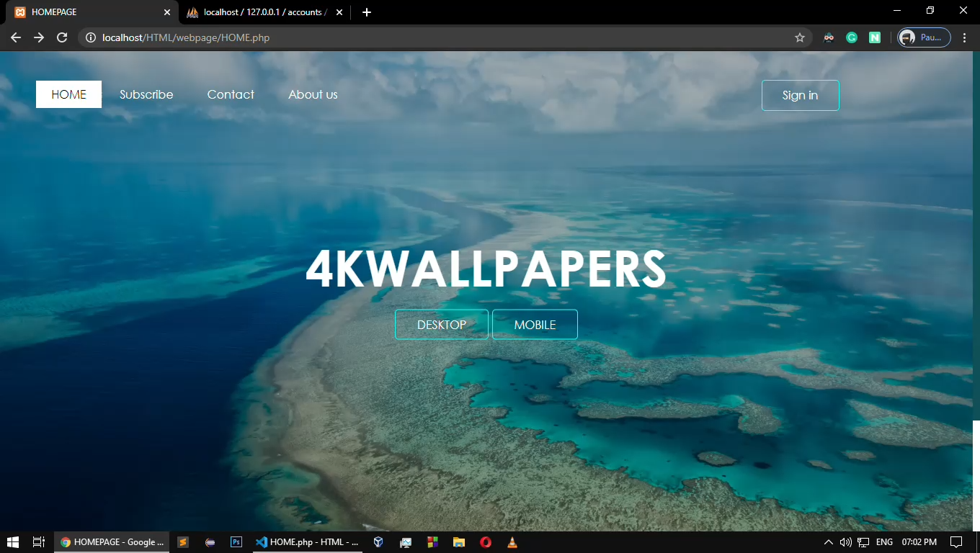Expand hidden icons in the system tray
Screen dimensions: 980x553
[827, 541]
